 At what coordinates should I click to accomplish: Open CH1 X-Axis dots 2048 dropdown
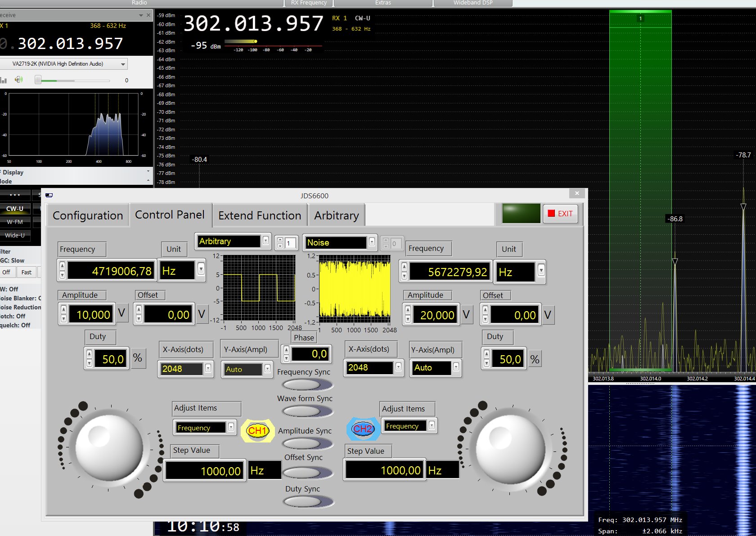click(x=208, y=369)
